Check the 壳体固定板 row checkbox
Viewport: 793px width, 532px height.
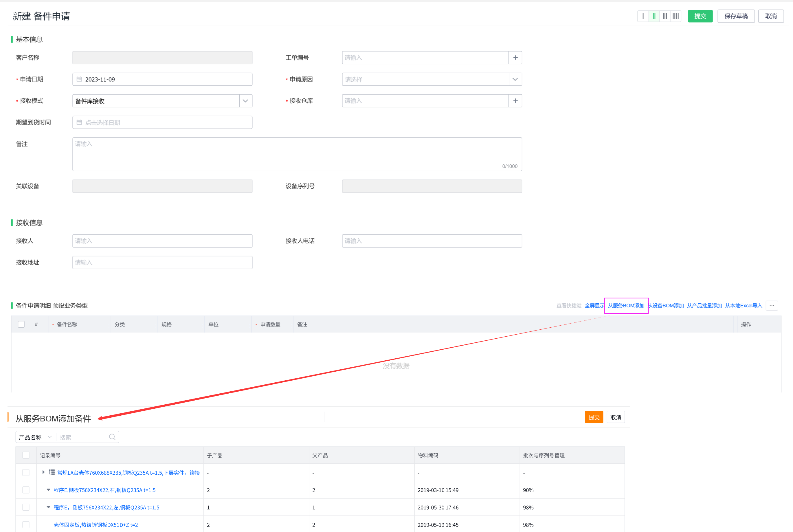pos(26,524)
